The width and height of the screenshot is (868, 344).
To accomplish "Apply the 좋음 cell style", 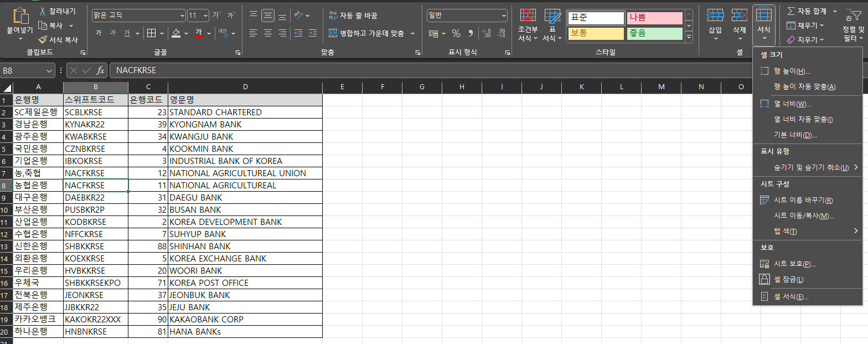I will click(x=654, y=33).
